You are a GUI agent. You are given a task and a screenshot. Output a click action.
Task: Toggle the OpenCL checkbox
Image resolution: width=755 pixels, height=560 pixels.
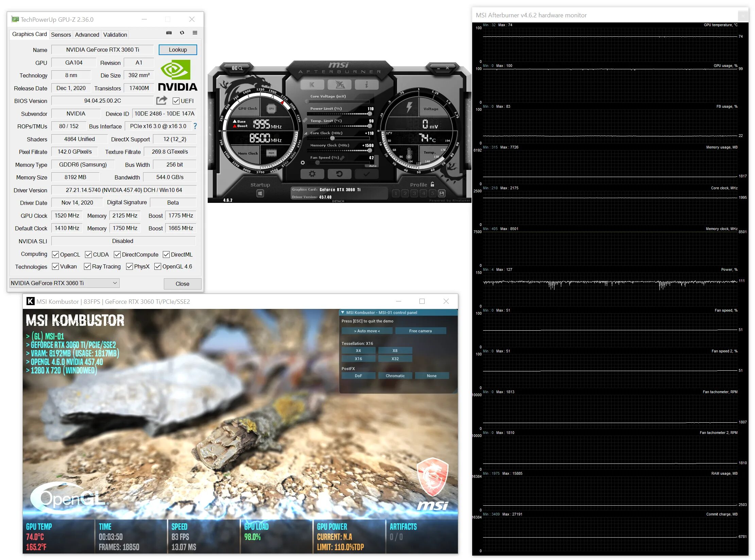pos(55,255)
